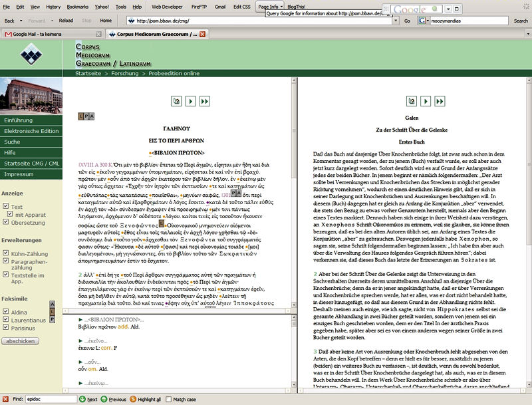The image size is (532, 405).
Task: Go to next page in Greek text pane
Action: coord(191,101)
